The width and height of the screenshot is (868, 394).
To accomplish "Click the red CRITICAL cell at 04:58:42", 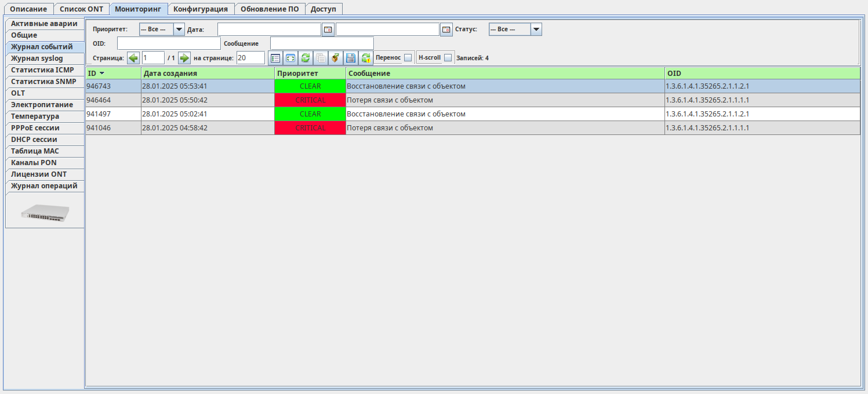I will pyautogui.click(x=310, y=128).
